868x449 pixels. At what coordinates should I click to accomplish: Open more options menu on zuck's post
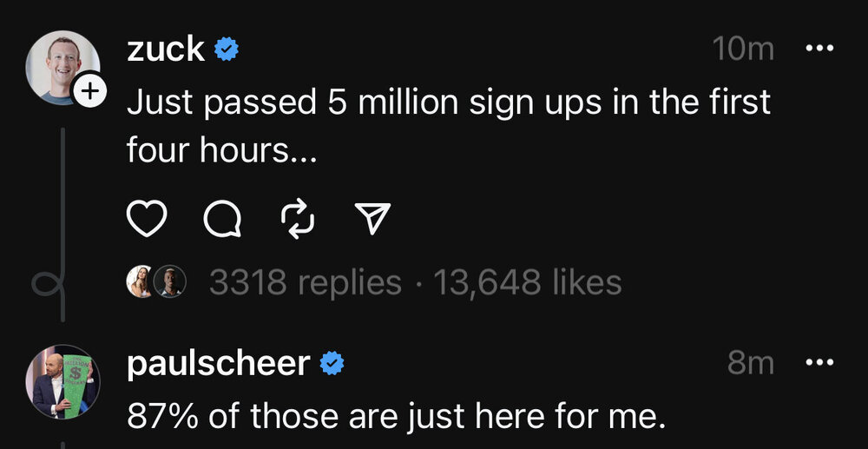point(819,49)
